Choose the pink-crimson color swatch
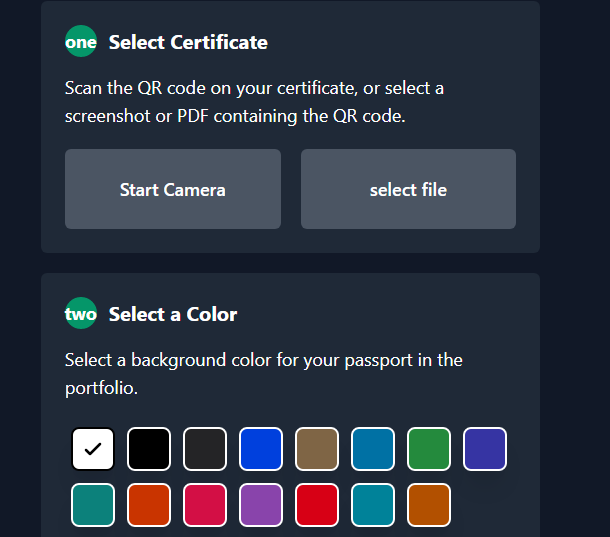Image resolution: width=610 pixels, height=537 pixels. (x=205, y=505)
